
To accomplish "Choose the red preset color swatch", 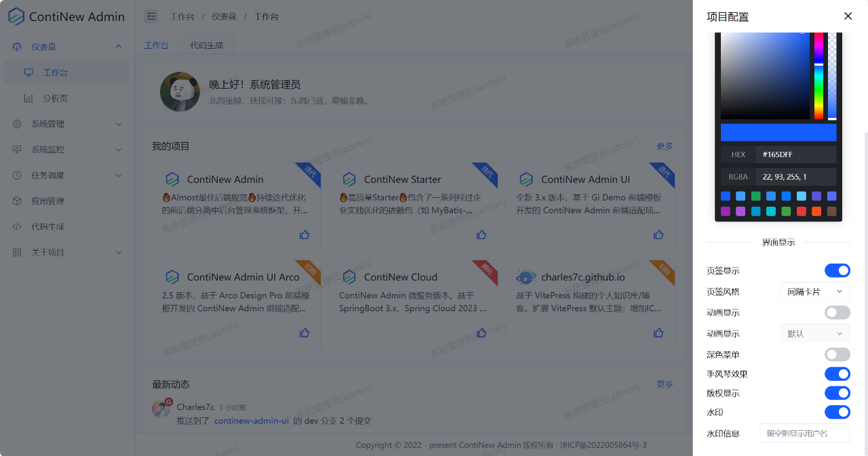I will point(802,211).
